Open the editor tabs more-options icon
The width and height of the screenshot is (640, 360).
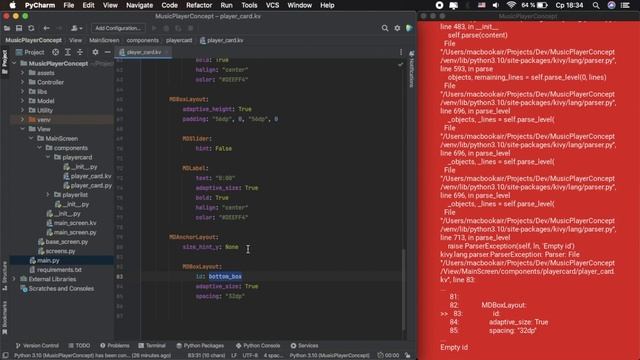(x=401, y=52)
